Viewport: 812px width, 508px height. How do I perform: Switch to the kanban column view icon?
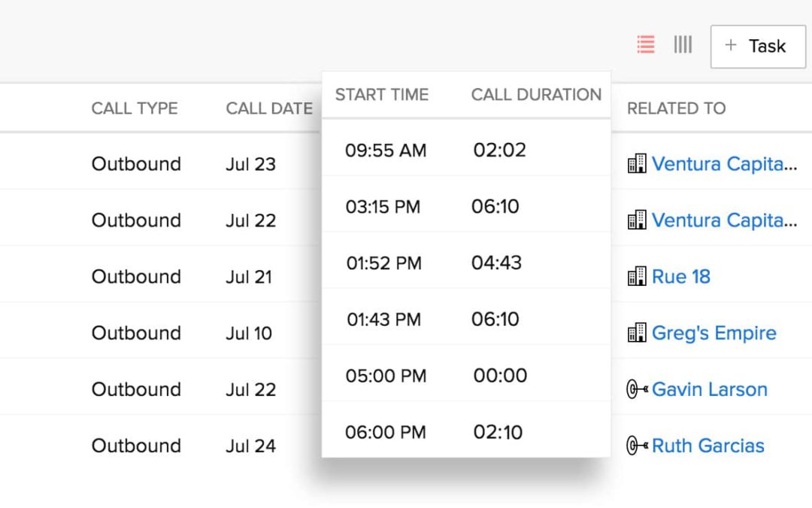point(683,45)
